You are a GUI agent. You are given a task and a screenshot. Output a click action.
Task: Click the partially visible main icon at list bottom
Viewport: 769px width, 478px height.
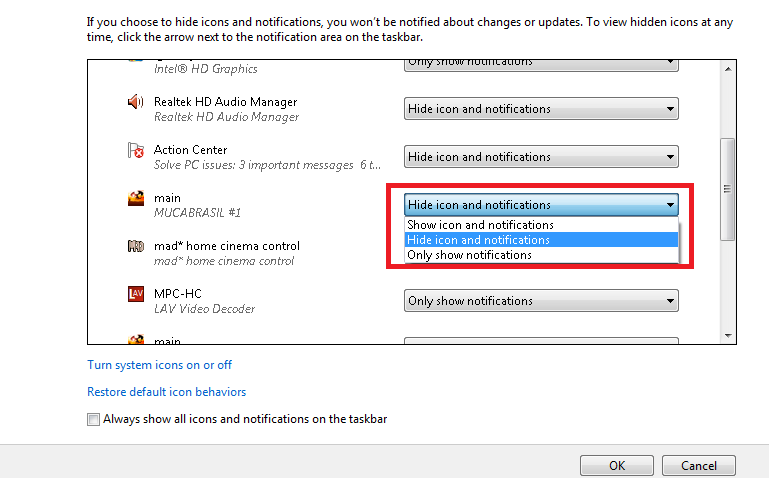point(136,340)
